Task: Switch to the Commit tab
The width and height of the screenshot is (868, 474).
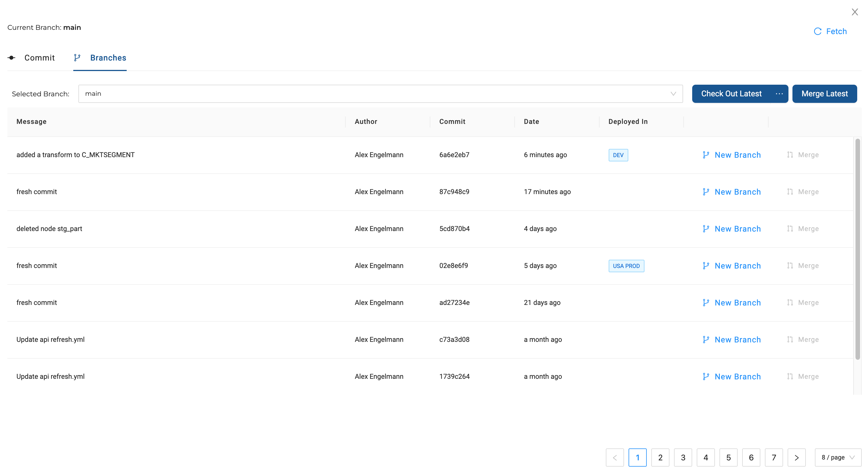Action: (39, 58)
